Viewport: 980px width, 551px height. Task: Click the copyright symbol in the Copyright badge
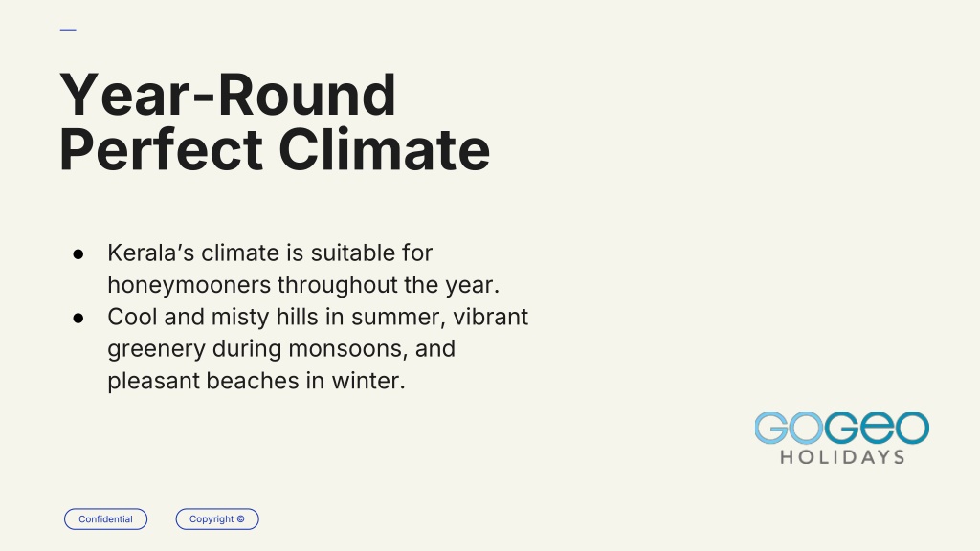click(240, 518)
